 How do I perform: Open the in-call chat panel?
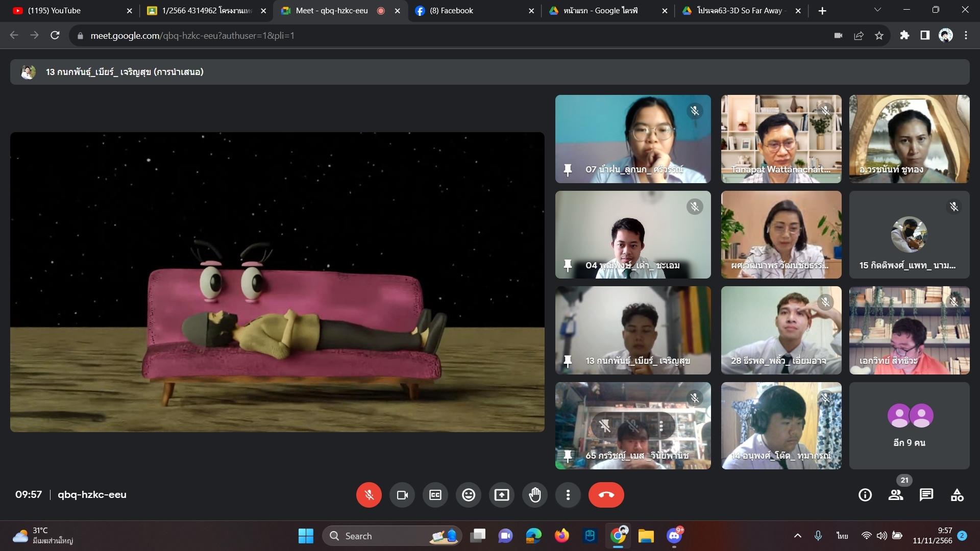(926, 495)
